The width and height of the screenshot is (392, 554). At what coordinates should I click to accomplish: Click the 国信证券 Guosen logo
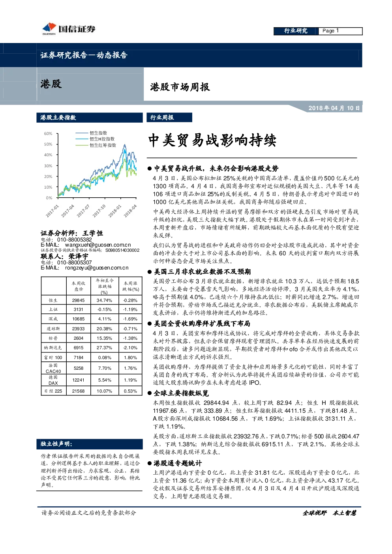69,29
